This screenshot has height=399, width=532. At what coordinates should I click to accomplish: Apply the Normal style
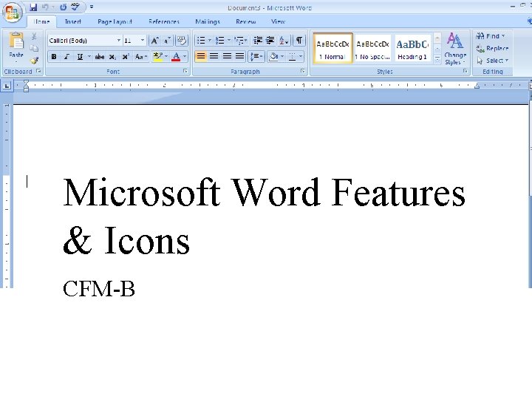tap(332, 48)
